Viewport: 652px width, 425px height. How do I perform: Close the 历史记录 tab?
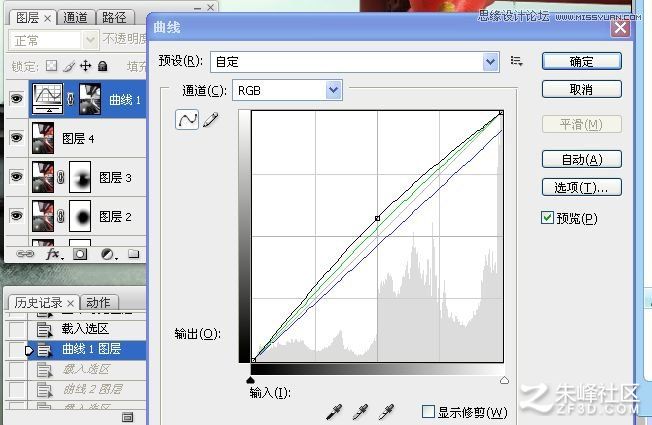pyautogui.click(x=71, y=303)
